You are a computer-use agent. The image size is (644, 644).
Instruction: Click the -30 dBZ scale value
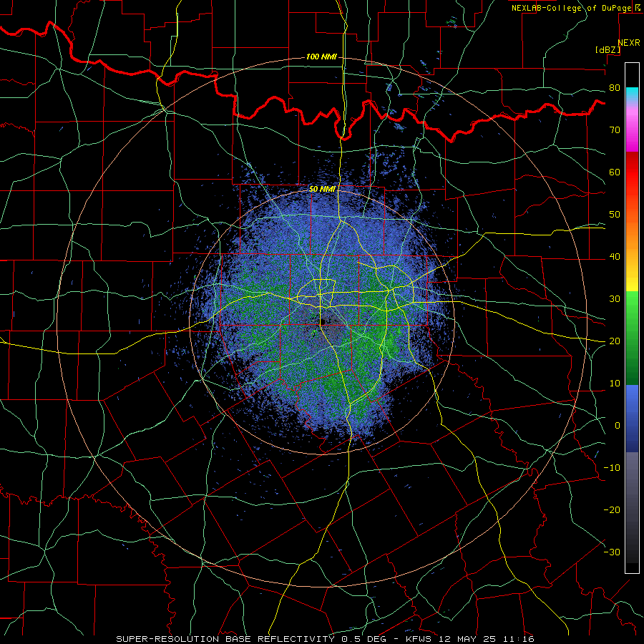[x=612, y=552]
